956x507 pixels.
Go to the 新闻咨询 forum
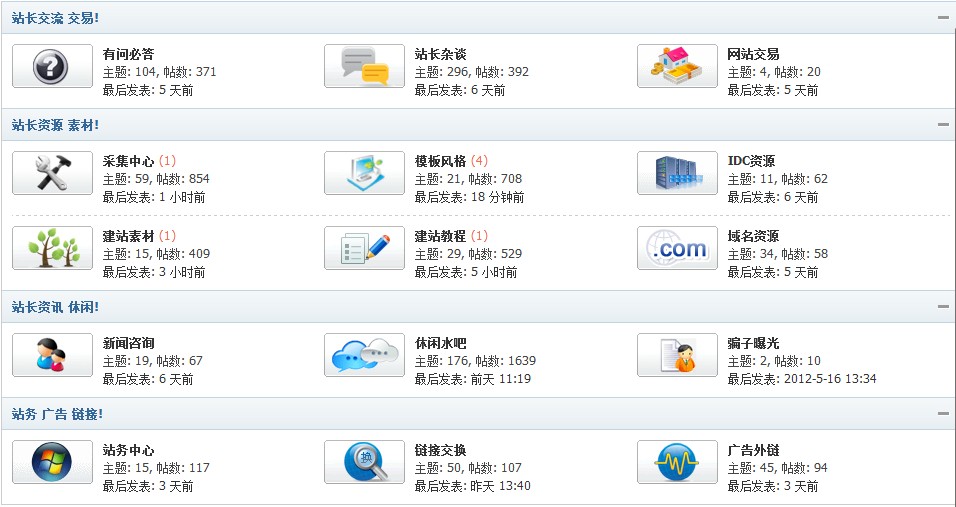point(128,343)
